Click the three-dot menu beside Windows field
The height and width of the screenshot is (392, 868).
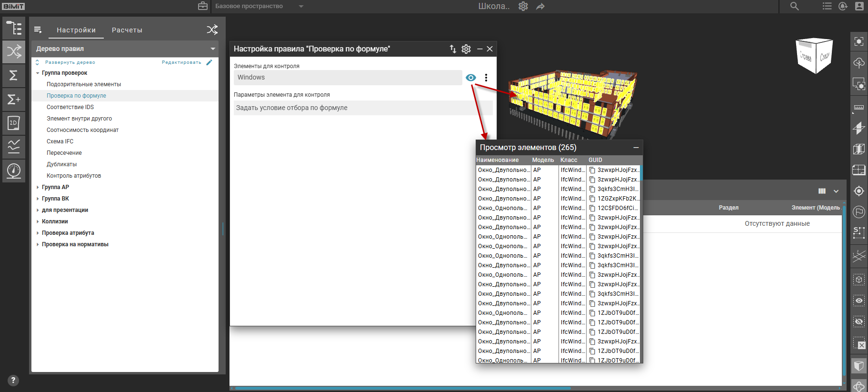(486, 78)
